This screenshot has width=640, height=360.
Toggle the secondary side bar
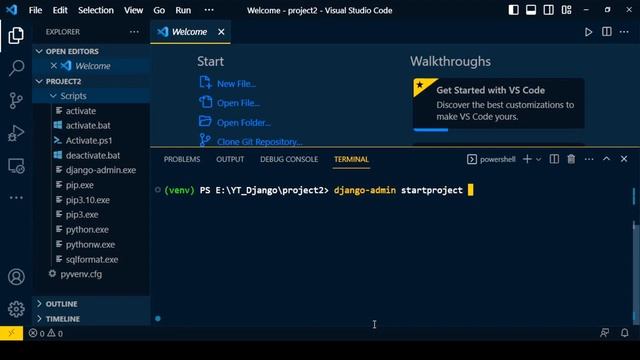549,10
